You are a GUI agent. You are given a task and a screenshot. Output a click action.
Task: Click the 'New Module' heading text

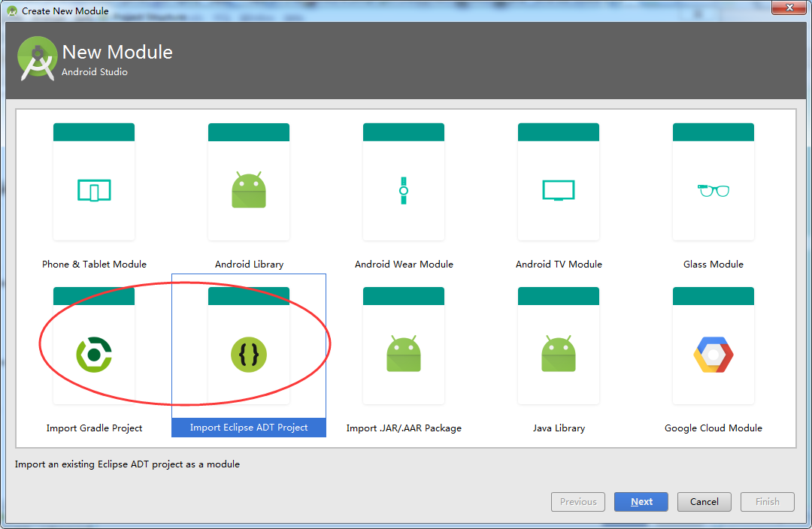coord(117,53)
